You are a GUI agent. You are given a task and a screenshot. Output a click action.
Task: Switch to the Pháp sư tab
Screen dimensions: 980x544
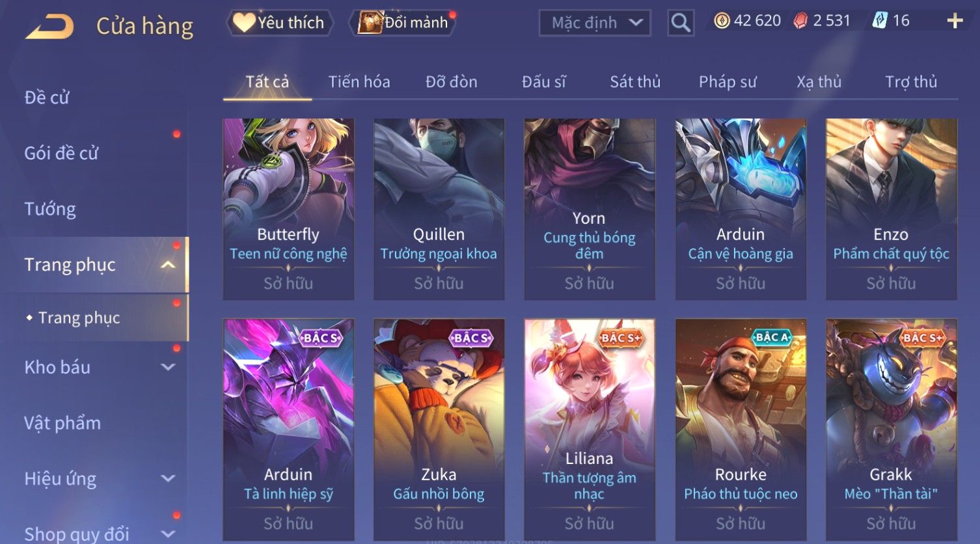[728, 82]
